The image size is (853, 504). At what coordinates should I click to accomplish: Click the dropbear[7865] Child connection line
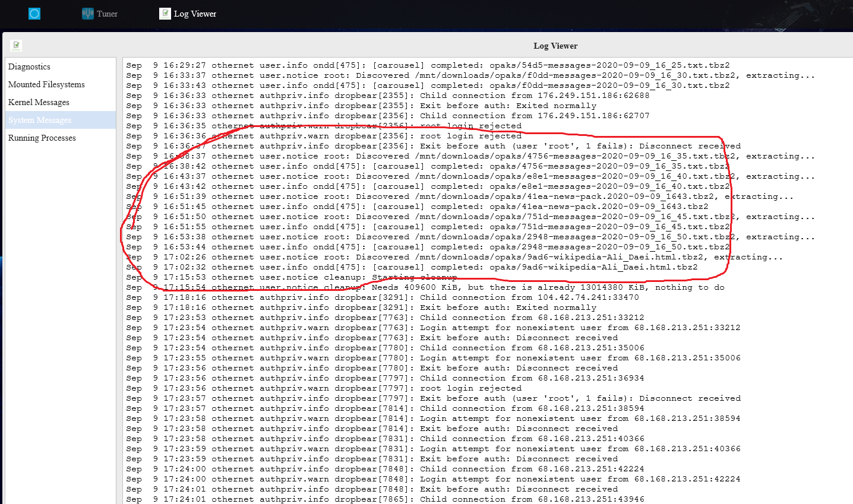click(x=385, y=499)
